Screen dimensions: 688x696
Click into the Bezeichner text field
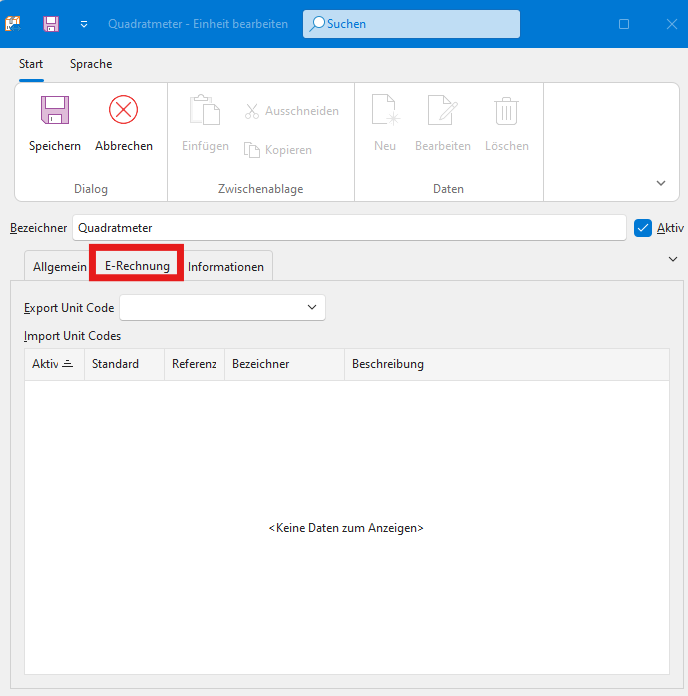349,228
